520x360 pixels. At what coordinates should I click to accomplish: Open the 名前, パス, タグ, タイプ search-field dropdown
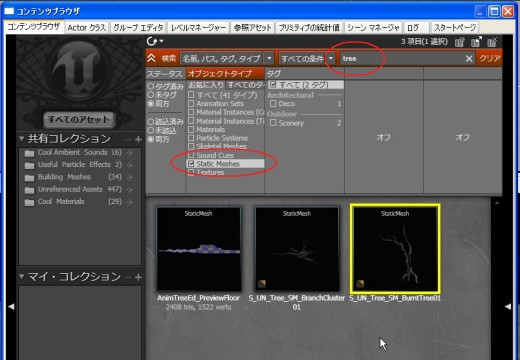(269, 59)
